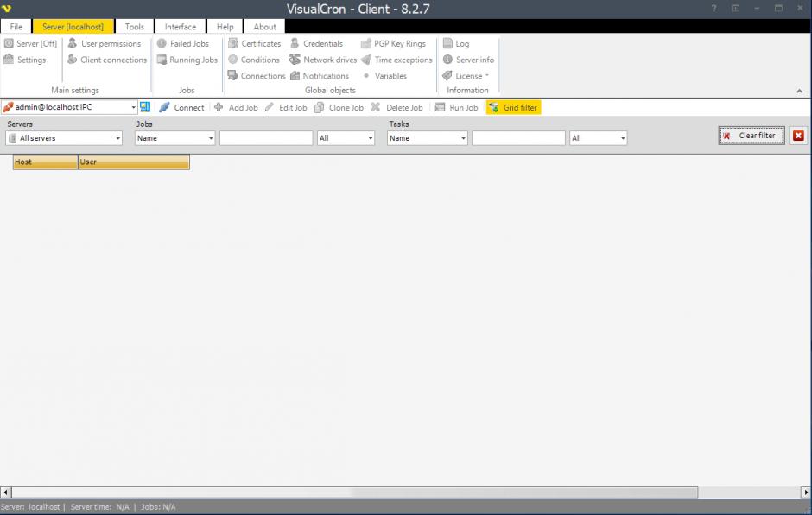Open the Tasks Name field dropdown
Viewport: 812px width, 515px height.
[463, 138]
